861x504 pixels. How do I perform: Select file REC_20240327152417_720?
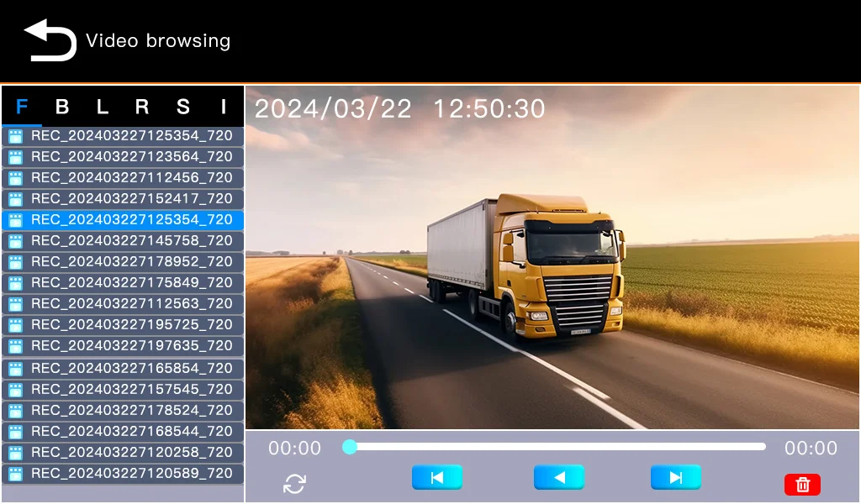(x=123, y=198)
